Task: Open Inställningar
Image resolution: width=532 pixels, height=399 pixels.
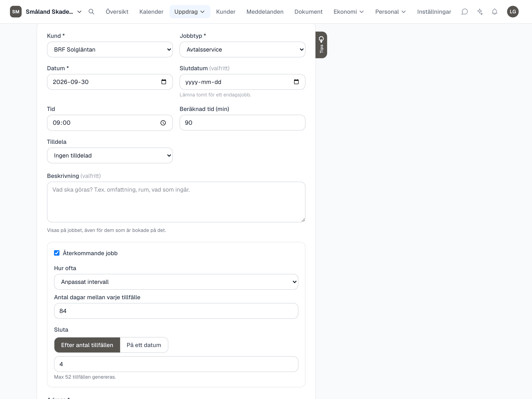Action: point(434,12)
